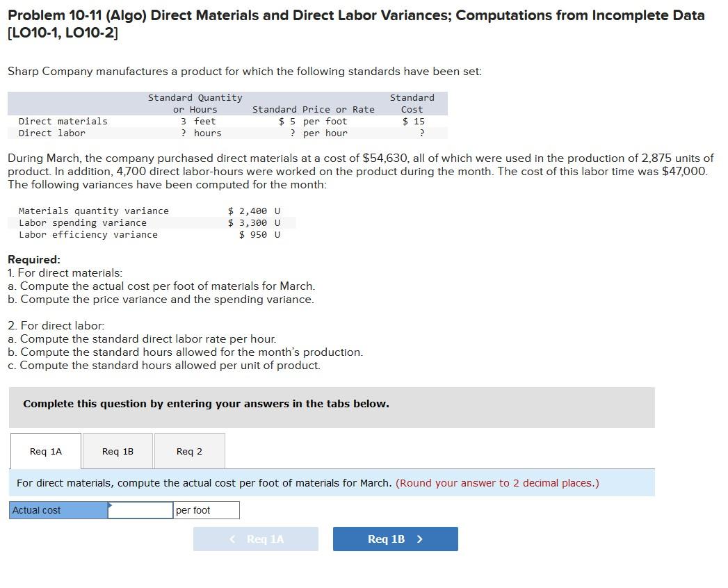Click the disabled Req 1A back button
728x588 pixels.
pyautogui.click(x=255, y=538)
